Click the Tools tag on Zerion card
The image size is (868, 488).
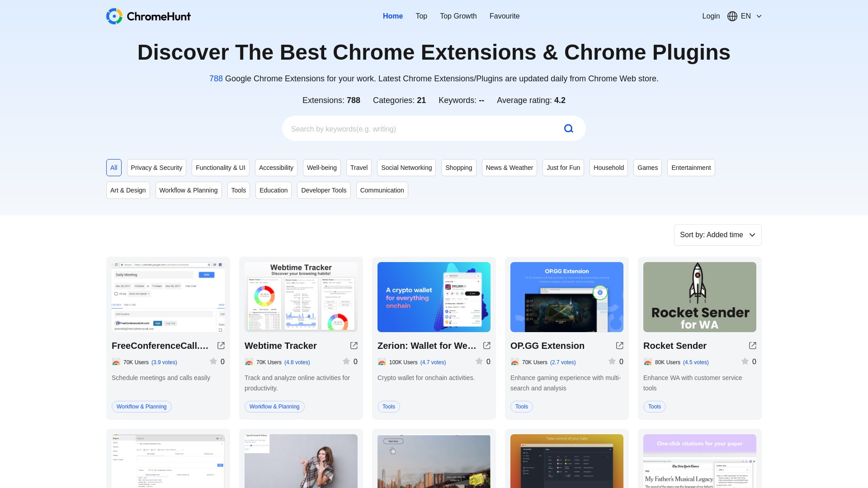(x=388, y=406)
